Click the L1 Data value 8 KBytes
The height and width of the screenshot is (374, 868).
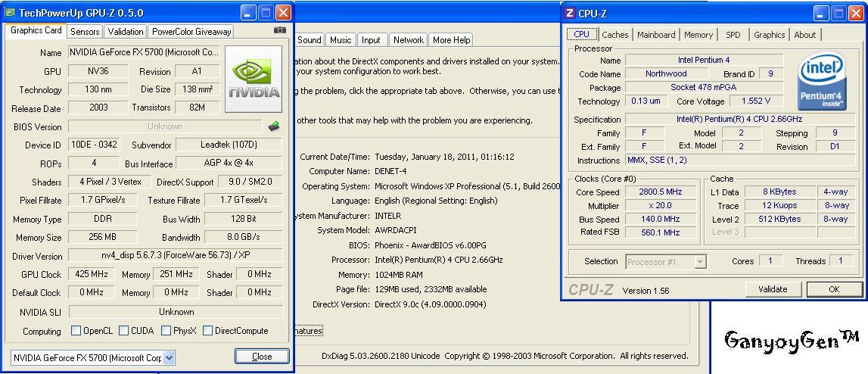tap(779, 192)
